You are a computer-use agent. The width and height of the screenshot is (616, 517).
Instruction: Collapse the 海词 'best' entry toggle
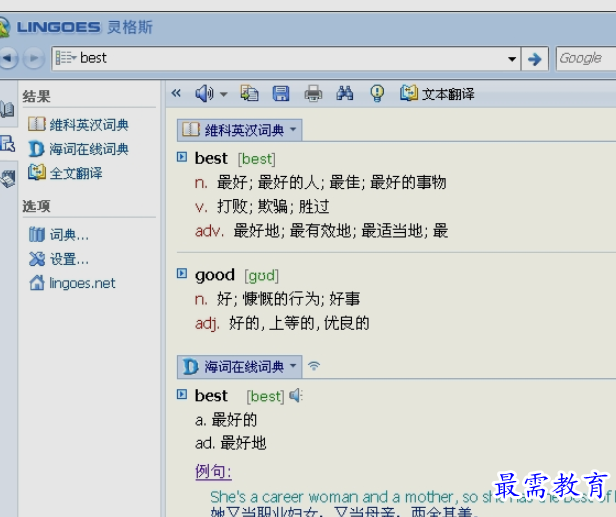coord(182,394)
